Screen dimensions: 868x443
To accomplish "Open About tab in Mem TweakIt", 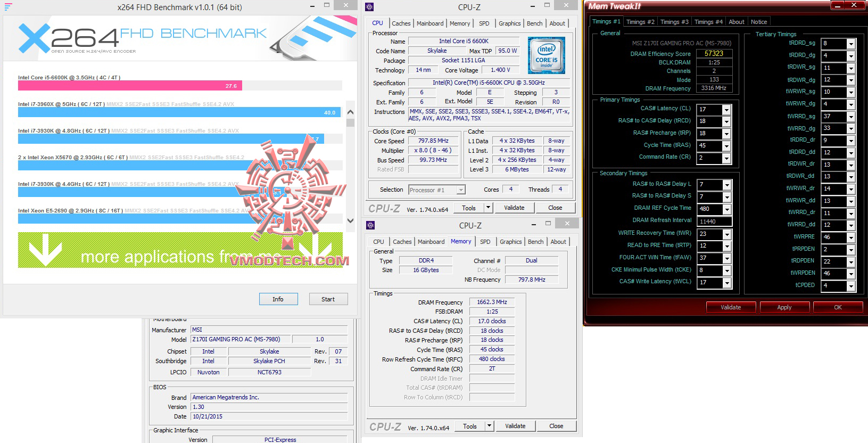I will tap(737, 22).
